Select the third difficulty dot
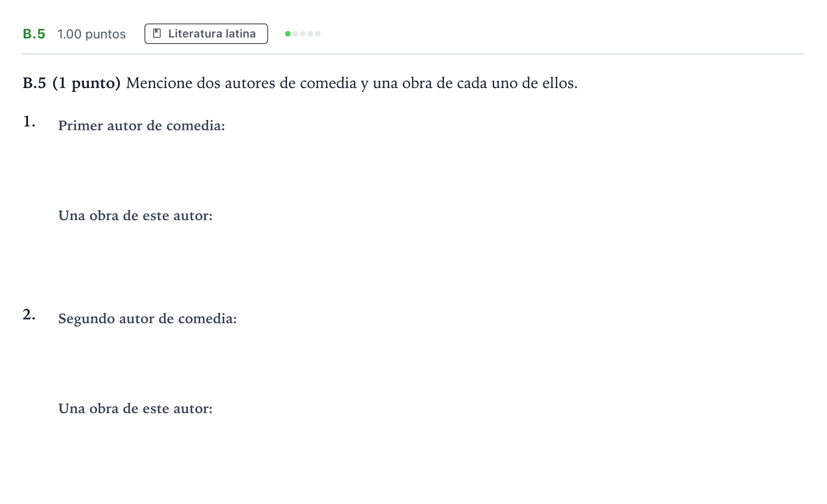The width and height of the screenshot is (827, 504). tap(303, 34)
